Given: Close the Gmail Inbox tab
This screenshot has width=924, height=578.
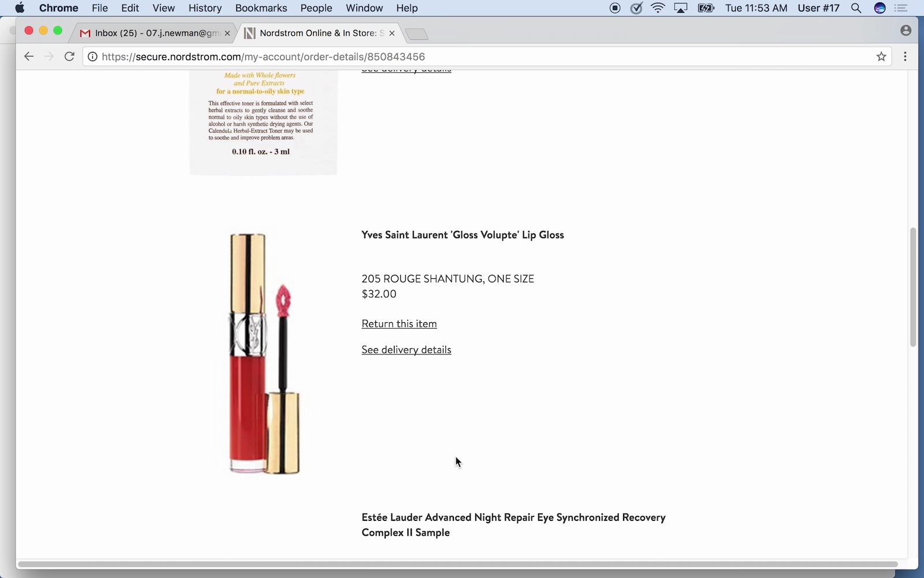Looking at the screenshot, I should pyautogui.click(x=228, y=33).
